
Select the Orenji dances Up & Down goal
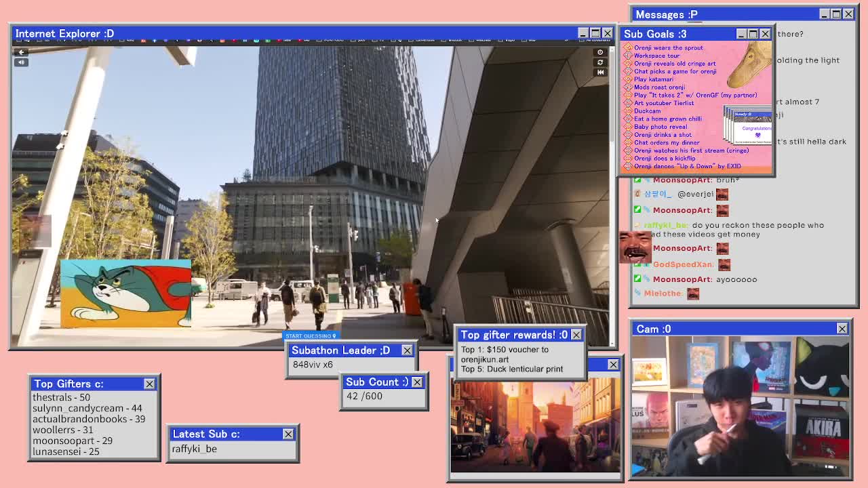point(687,166)
